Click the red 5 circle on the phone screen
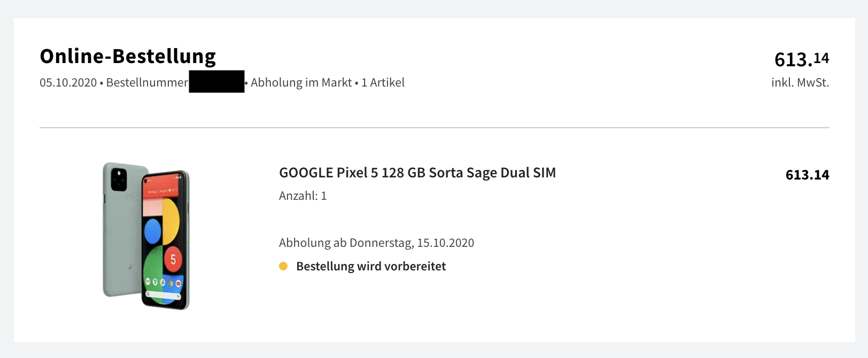This screenshot has width=868, height=358. [173, 260]
